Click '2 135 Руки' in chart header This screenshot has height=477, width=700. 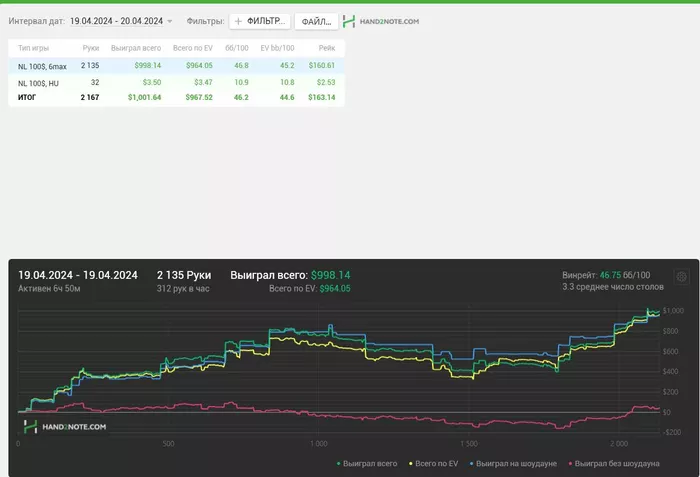point(184,275)
